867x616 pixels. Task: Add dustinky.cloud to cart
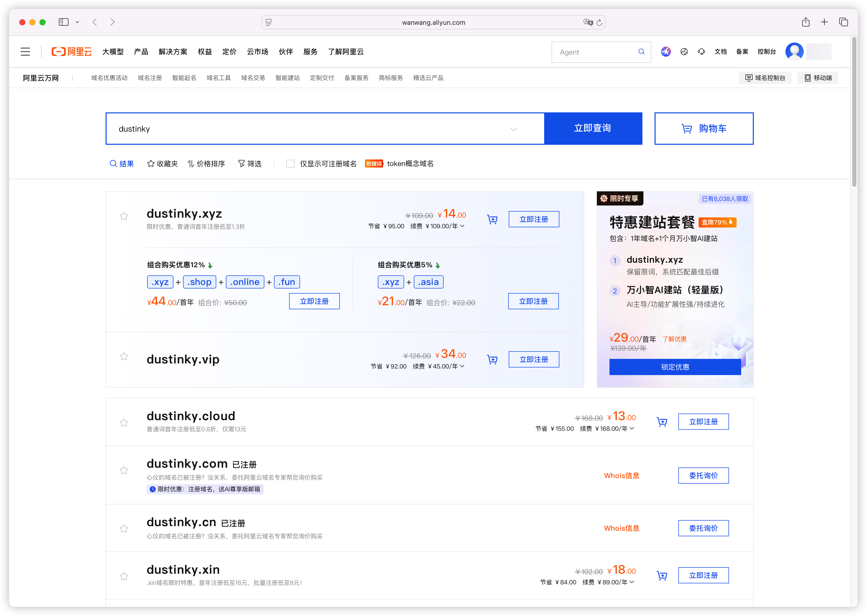pyautogui.click(x=662, y=422)
